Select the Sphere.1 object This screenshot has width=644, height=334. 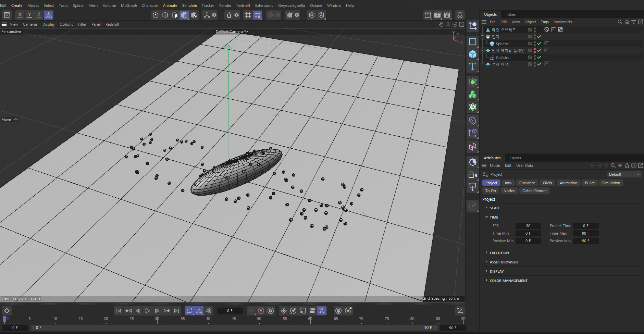(503, 44)
